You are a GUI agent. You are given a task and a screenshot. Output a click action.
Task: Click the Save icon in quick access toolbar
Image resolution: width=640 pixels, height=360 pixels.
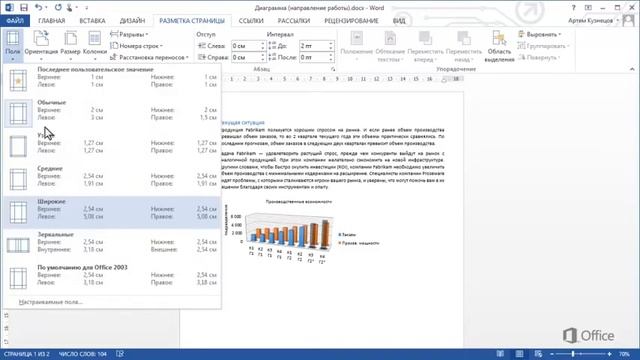pos(24,7)
